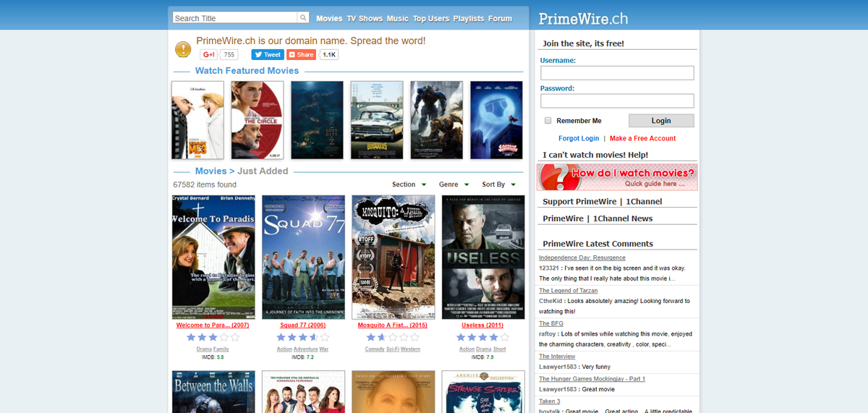Image resolution: width=868 pixels, height=413 pixels.
Task: Click PrimeWire | 1Channel News heading
Action: click(597, 218)
